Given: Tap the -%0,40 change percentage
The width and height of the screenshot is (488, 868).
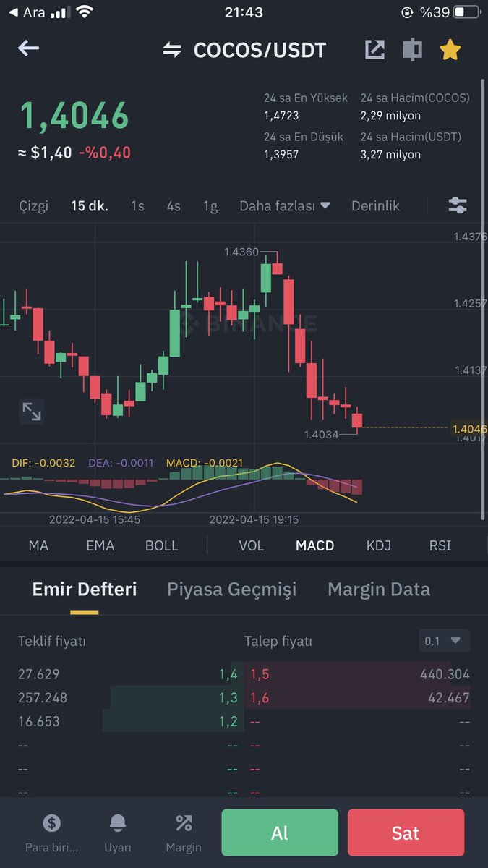Looking at the screenshot, I should point(105,153).
